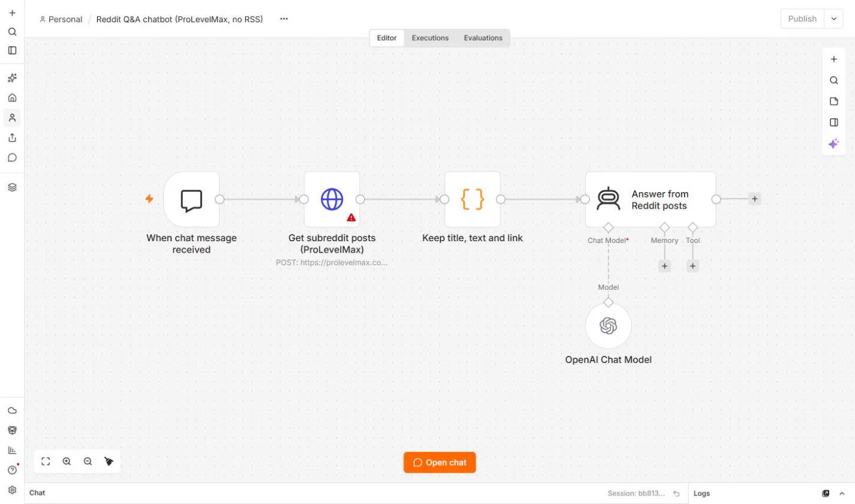
Task: Open the Personal user icon in sidebar
Action: pyautogui.click(x=12, y=118)
